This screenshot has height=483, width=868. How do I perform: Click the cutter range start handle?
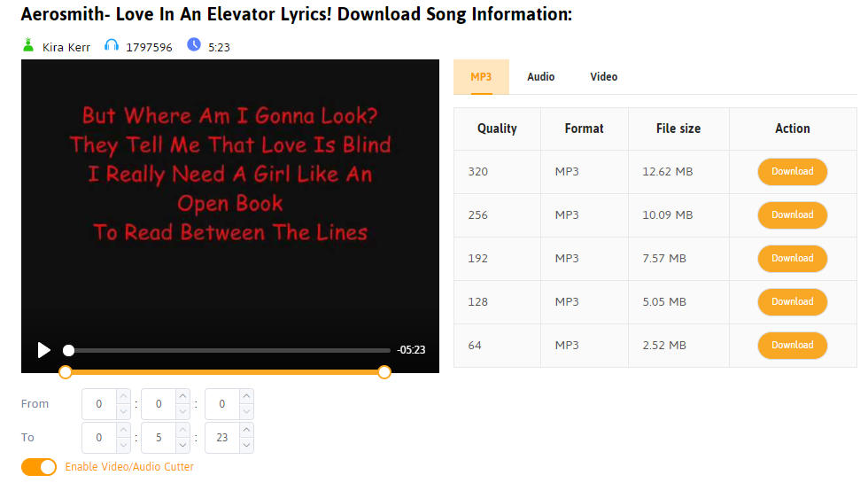click(66, 372)
